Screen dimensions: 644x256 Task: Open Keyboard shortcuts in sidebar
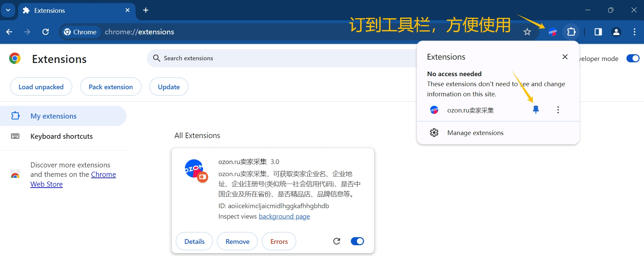[63, 136]
